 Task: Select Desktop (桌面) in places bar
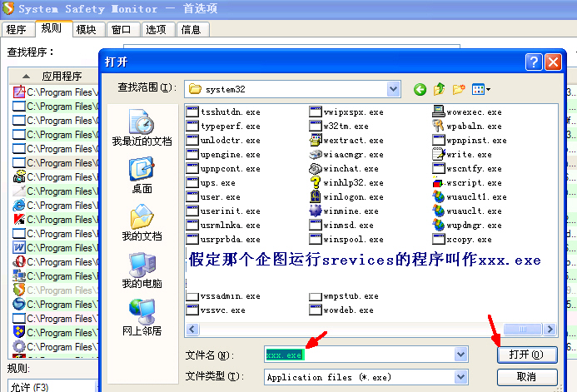coord(142,176)
